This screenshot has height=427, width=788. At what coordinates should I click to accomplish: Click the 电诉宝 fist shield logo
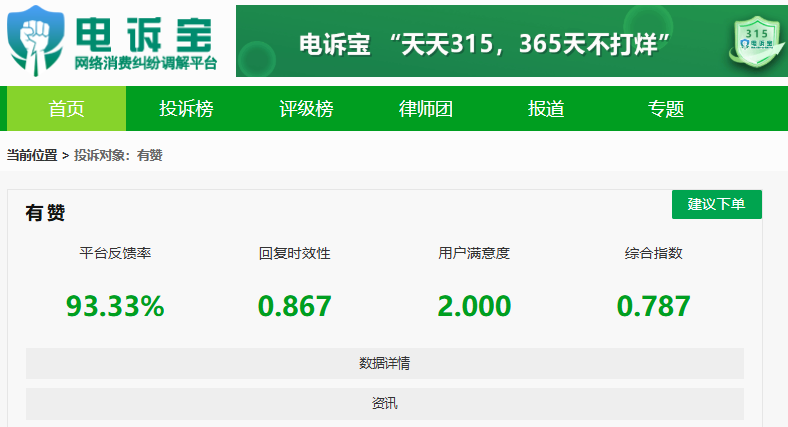click(35, 41)
